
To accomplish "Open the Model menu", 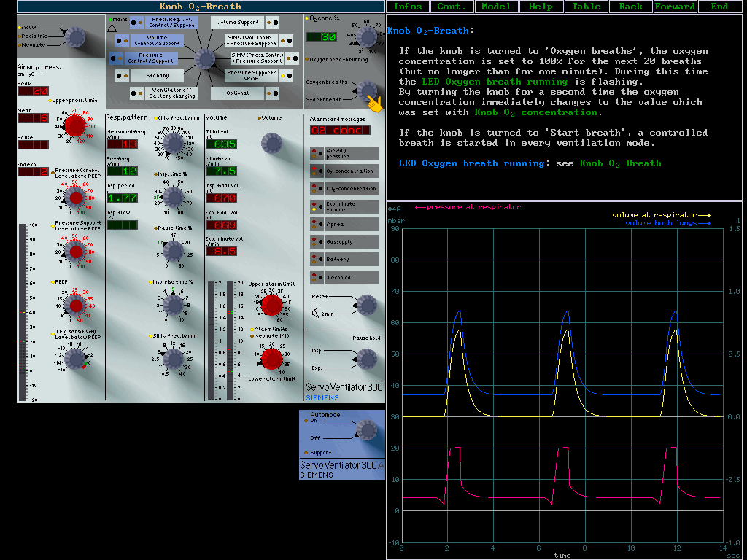I will point(497,7).
